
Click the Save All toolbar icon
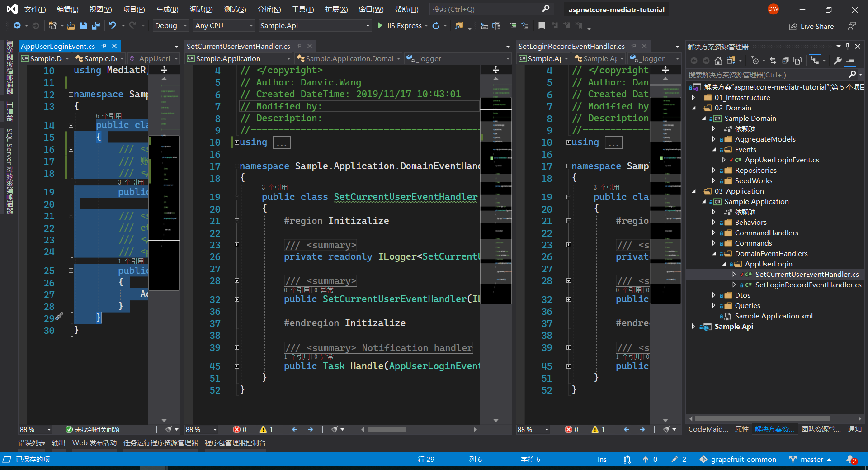(x=95, y=26)
